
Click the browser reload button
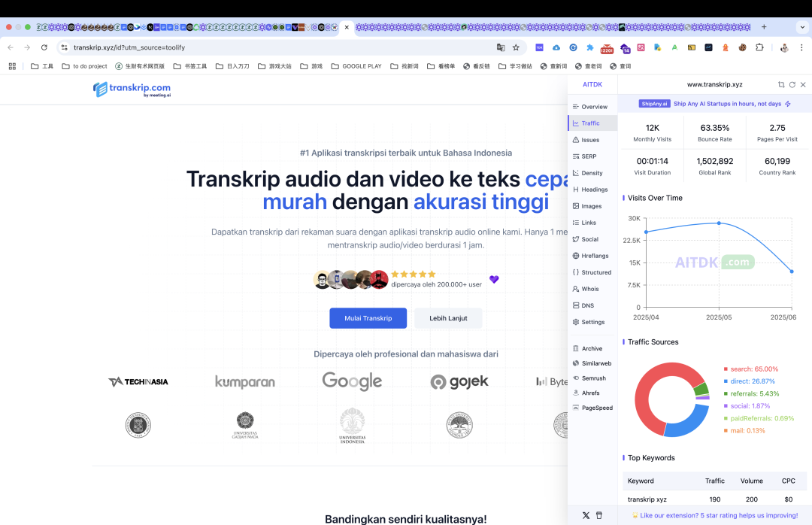44,47
